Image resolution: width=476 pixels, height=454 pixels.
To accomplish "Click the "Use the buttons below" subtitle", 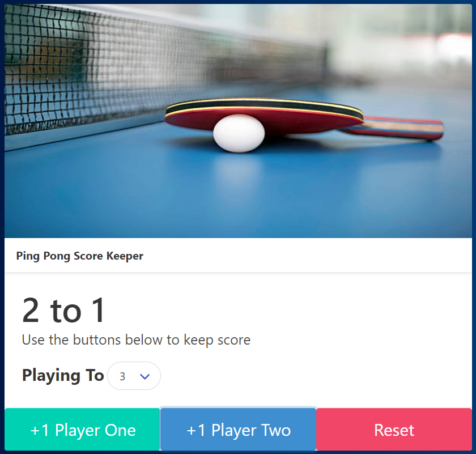I will tap(137, 340).
